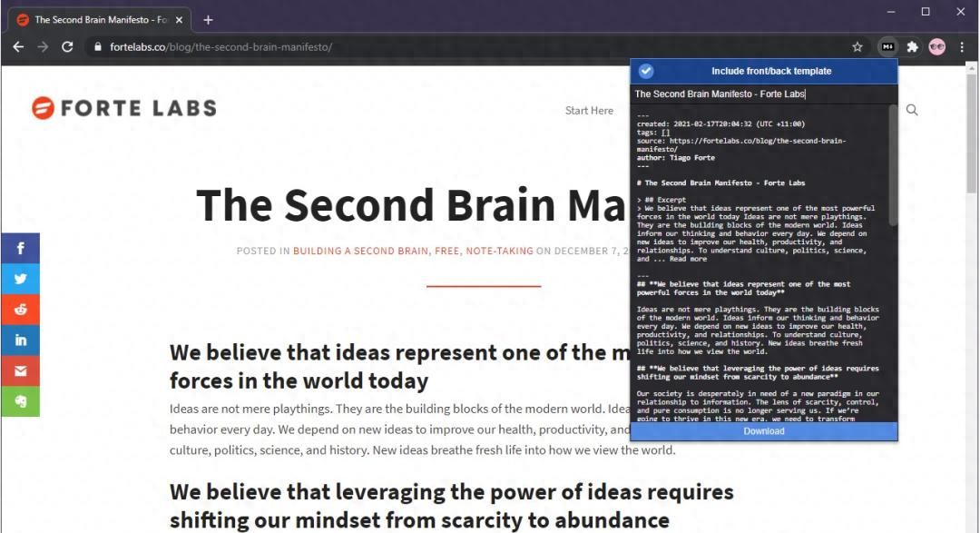The image size is (980, 533).
Task: Open the Building a Second Brain category
Action: coord(361,251)
